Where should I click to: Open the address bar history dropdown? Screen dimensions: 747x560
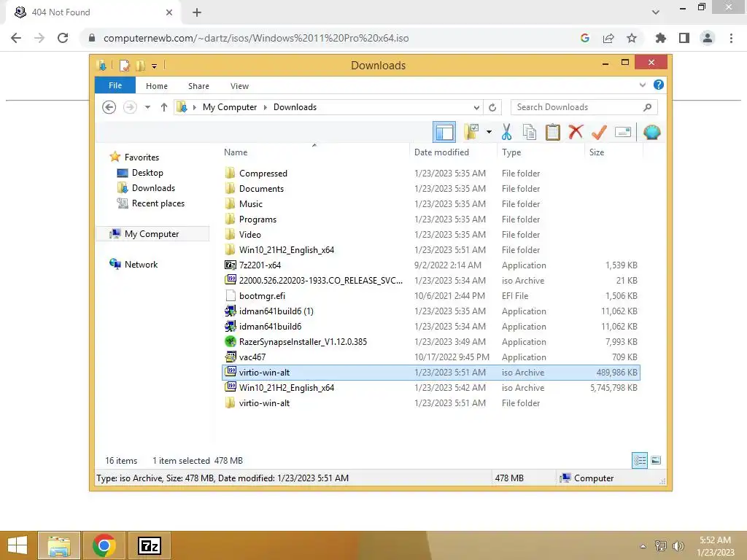point(476,107)
